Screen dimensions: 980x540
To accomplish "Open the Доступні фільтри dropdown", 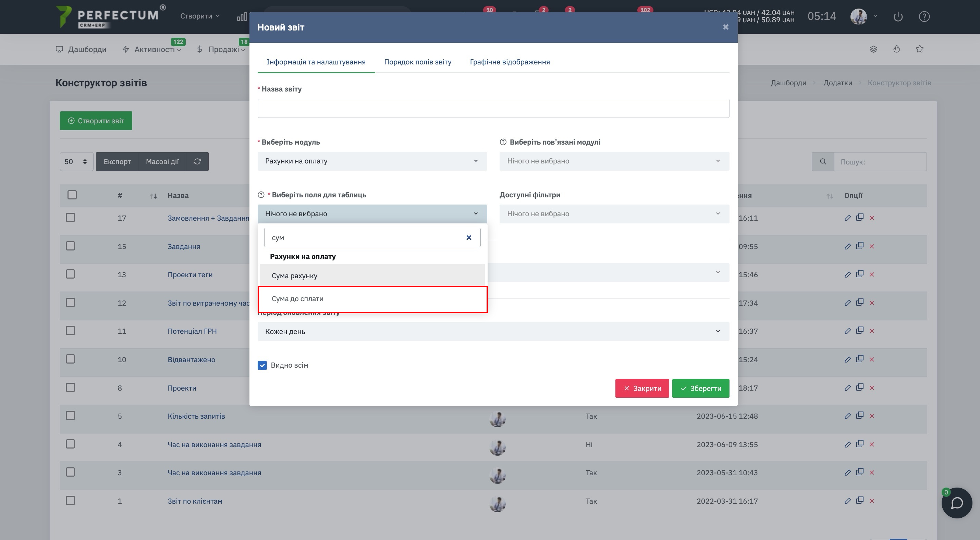I will coord(614,214).
